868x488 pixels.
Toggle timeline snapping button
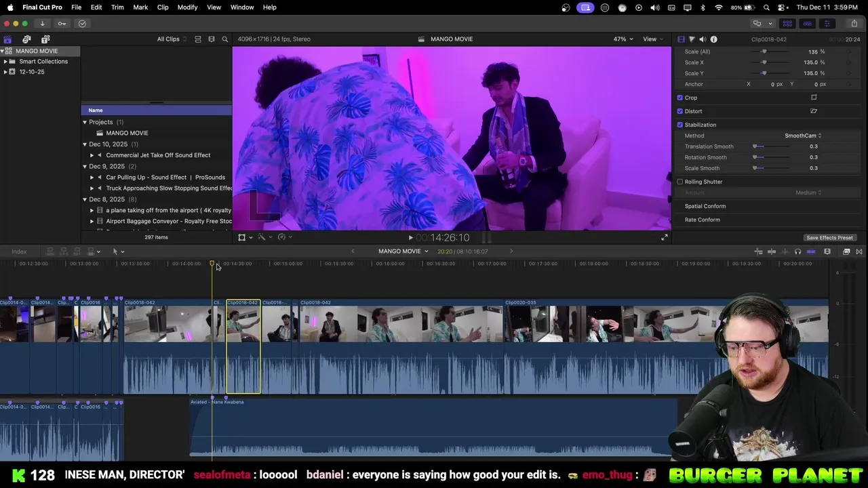[811, 252]
